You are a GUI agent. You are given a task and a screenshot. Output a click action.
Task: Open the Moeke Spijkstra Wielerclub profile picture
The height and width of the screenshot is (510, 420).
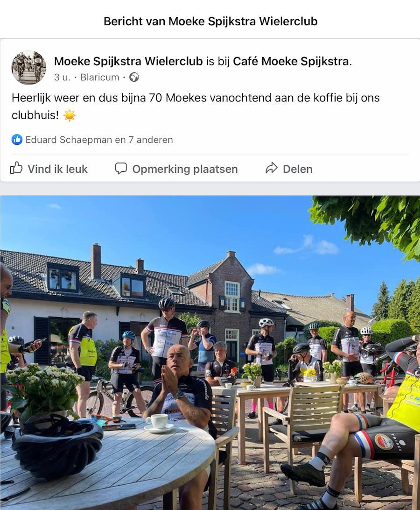tap(28, 68)
